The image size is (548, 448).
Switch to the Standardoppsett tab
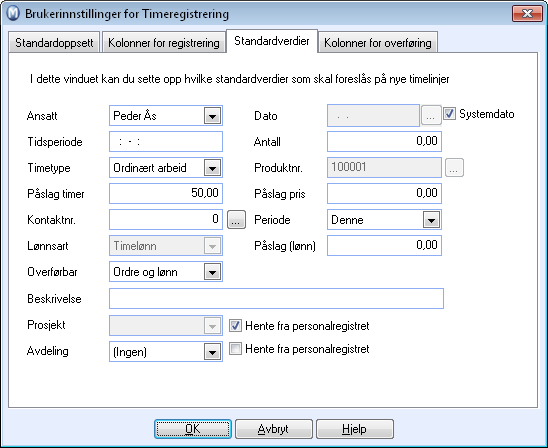[x=54, y=43]
